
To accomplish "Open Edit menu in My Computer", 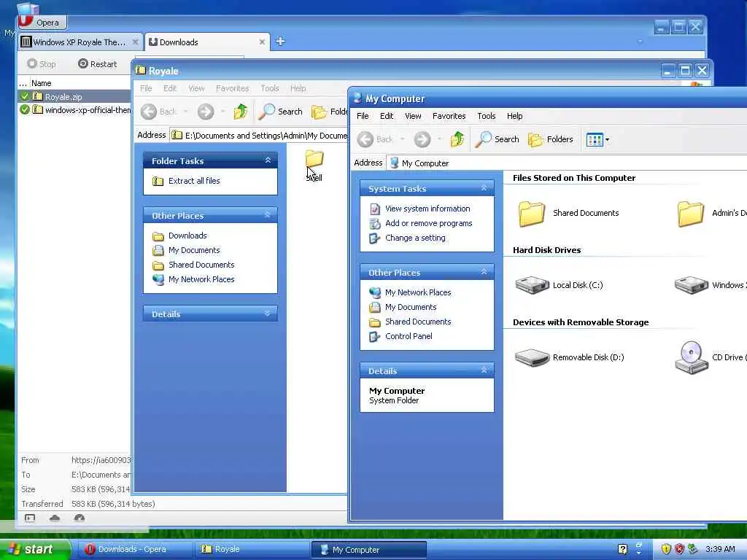I will tap(387, 116).
